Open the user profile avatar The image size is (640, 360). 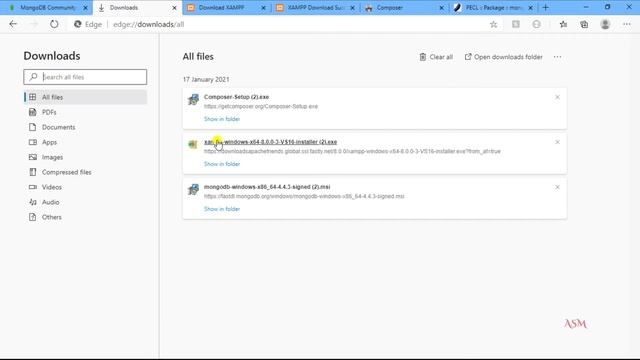605,24
